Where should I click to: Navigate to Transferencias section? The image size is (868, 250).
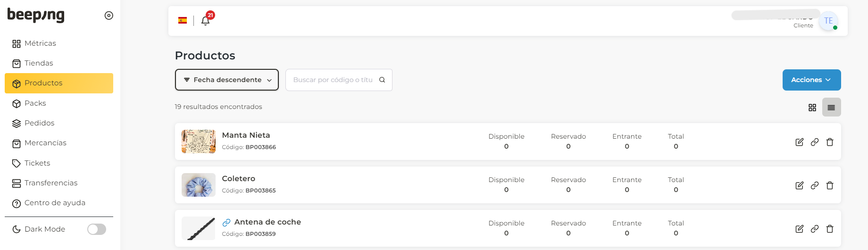tap(51, 183)
